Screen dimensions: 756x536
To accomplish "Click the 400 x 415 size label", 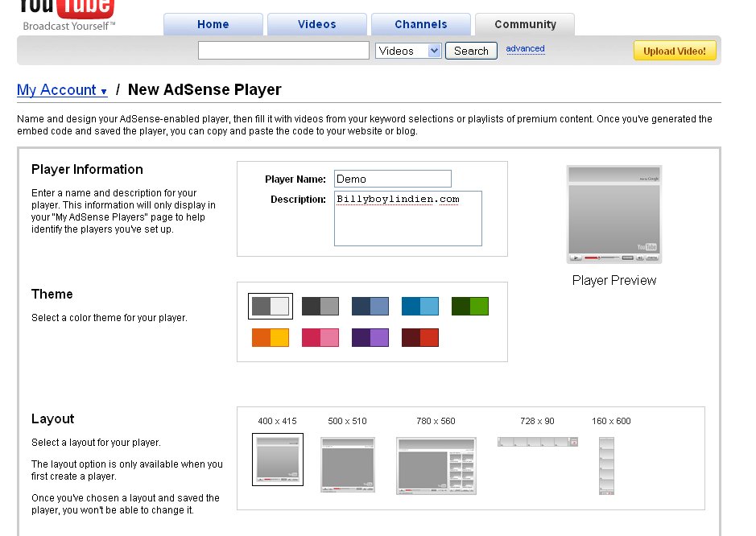I will (x=277, y=421).
